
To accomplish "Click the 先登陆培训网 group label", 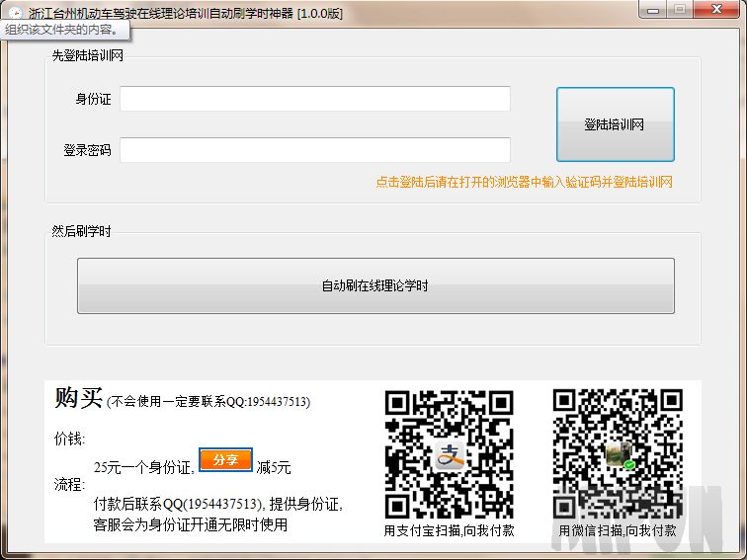I will (88, 55).
